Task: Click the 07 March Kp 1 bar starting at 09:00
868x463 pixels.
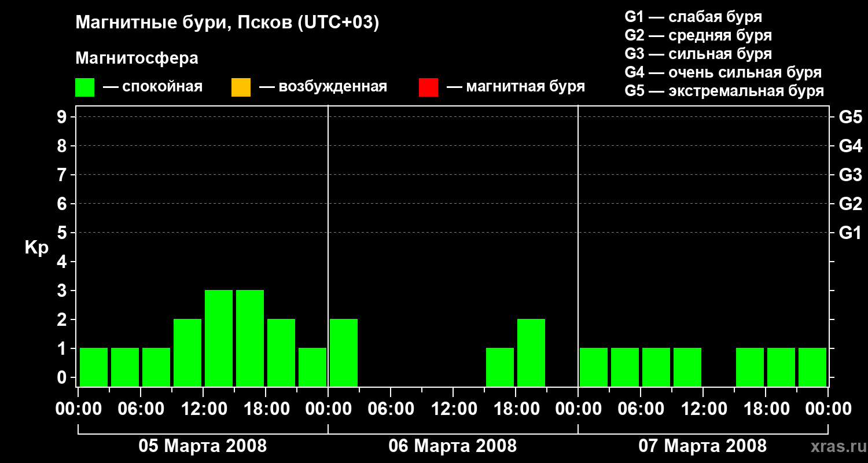Action: [687, 367]
